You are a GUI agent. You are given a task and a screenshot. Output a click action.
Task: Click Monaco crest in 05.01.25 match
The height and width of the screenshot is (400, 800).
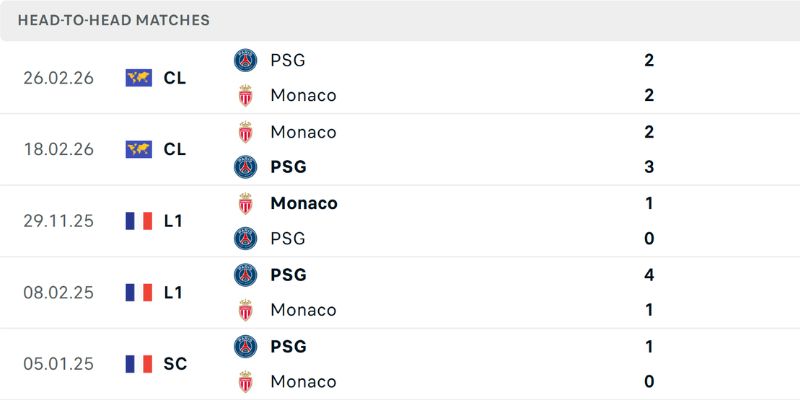(x=245, y=382)
